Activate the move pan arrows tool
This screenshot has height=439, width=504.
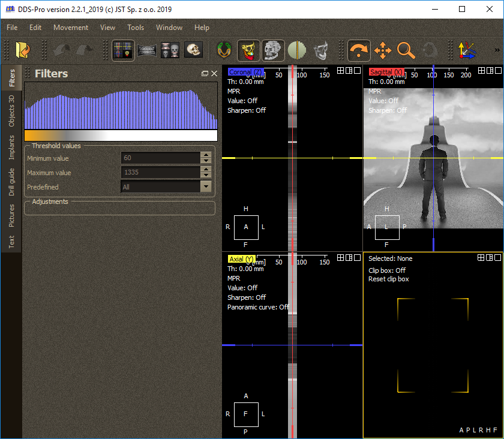click(382, 50)
